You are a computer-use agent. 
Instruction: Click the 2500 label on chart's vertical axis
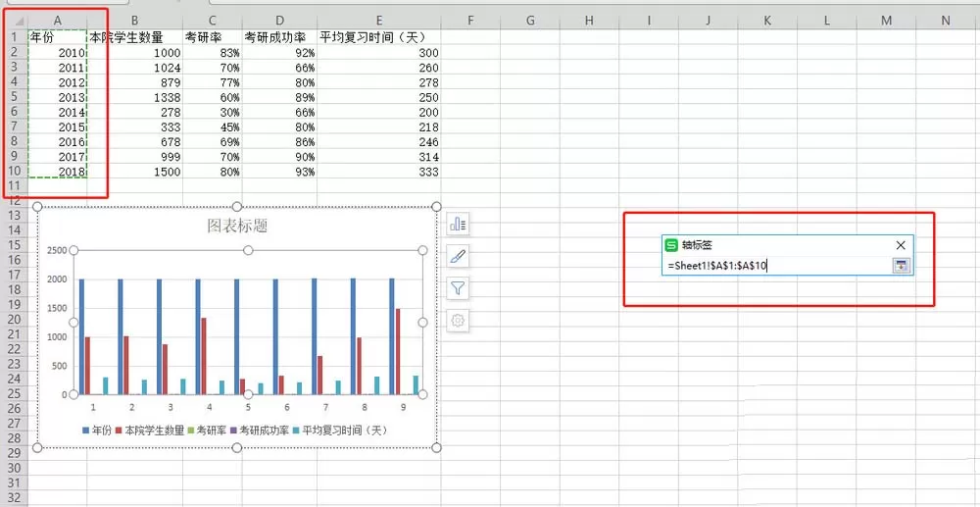point(57,250)
